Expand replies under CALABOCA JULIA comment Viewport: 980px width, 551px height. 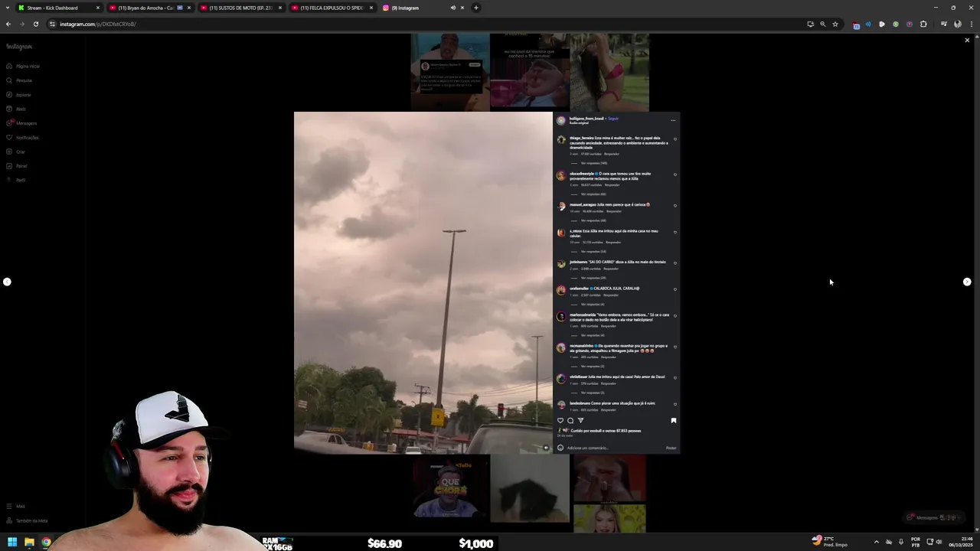(592, 305)
